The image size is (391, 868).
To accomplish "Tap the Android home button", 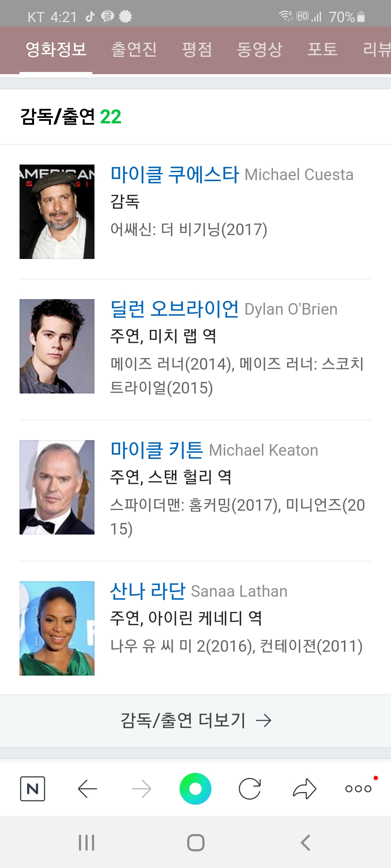I will [x=196, y=843].
